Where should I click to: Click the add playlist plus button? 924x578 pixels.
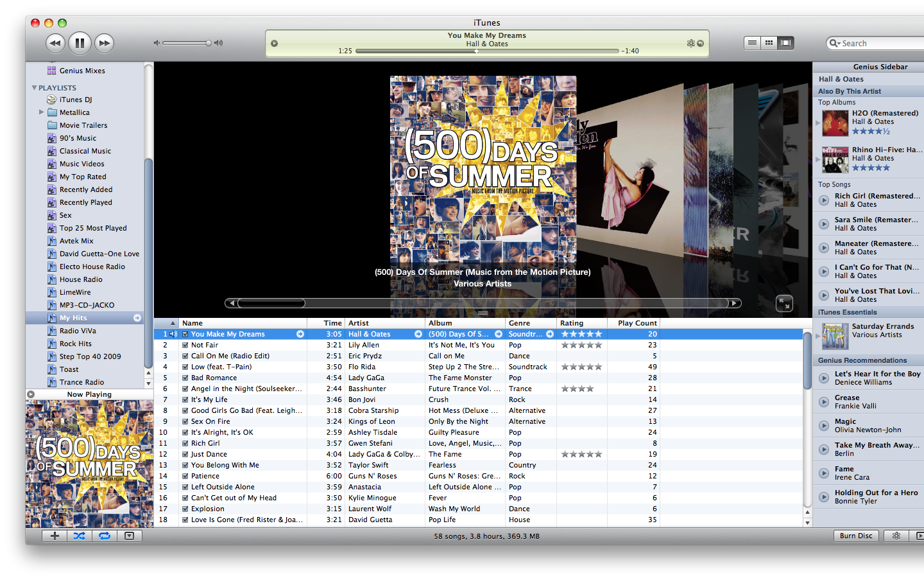(x=55, y=536)
